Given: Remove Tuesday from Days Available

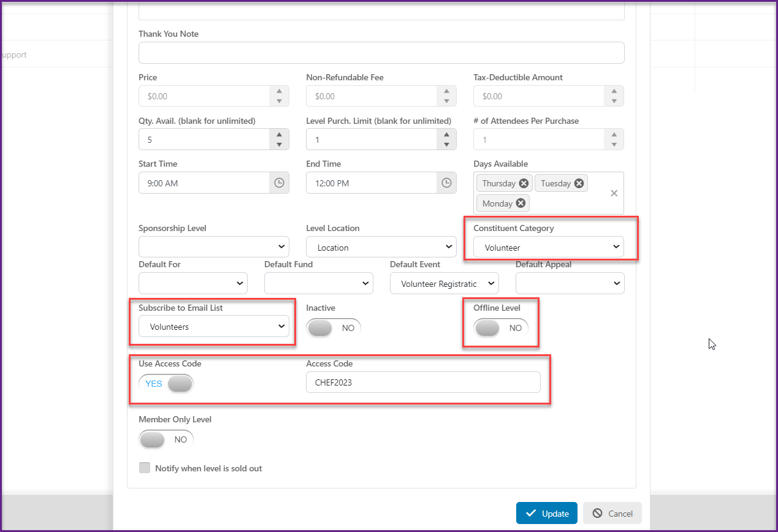Looking at the screenshot, I should pos(579,183).
